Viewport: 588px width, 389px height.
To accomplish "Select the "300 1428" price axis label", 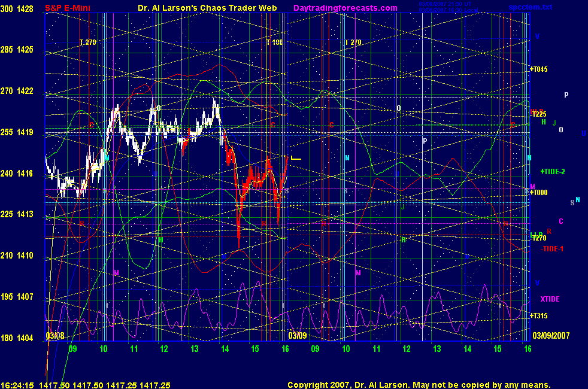I will point(17,8).
